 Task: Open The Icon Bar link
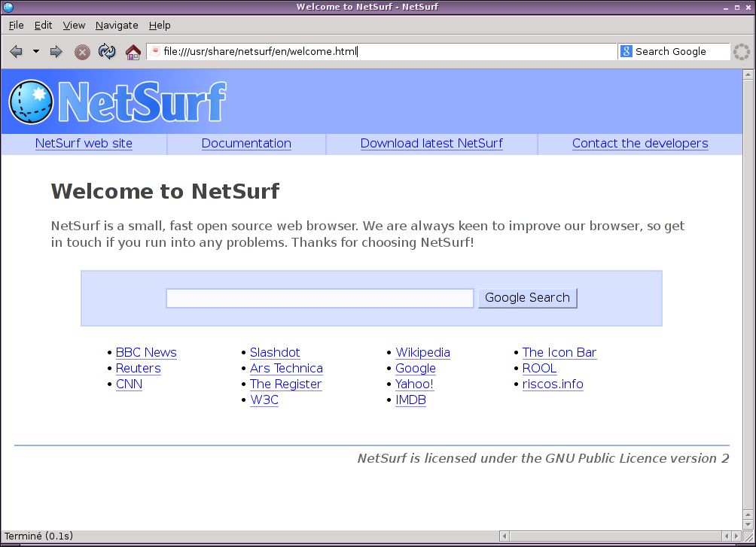pyautogui.click(x=559, y=352)
